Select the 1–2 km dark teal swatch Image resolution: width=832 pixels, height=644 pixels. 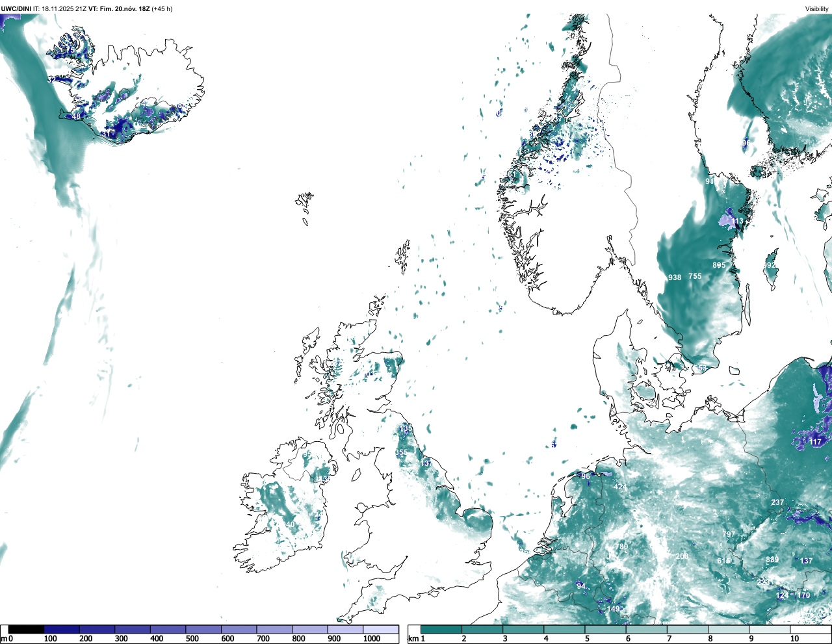click(x=441, y=629)
